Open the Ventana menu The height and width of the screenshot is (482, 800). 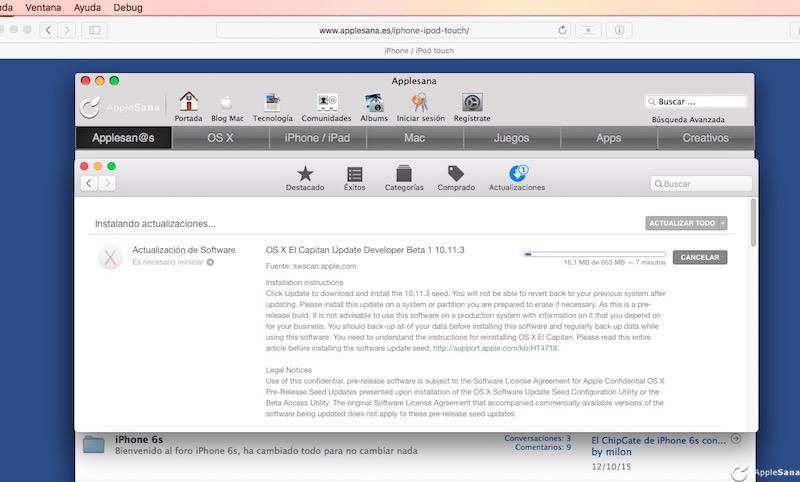pos(43,8)
